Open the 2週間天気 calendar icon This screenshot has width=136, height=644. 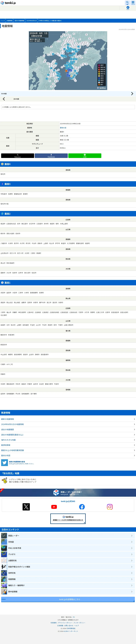[x=4, y=560]
